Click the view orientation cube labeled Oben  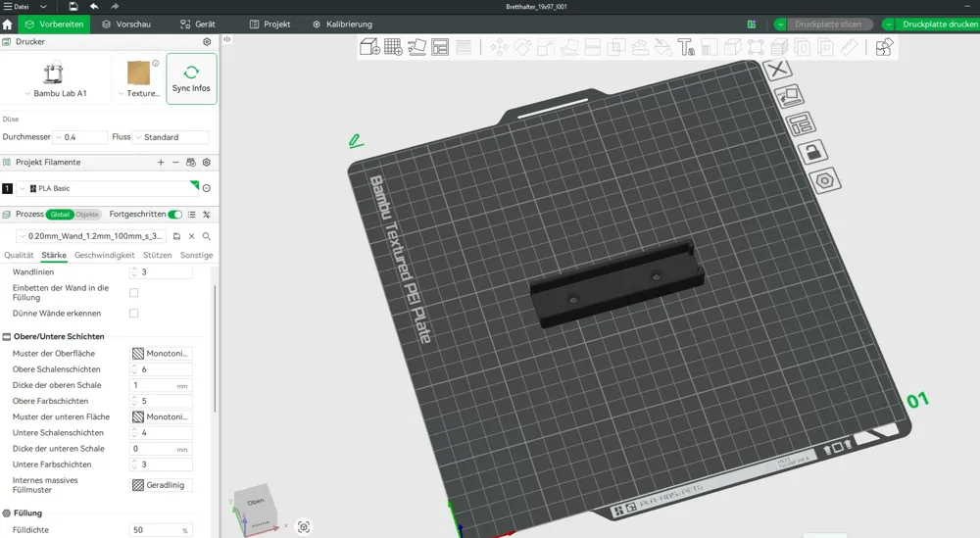(255, 508)
